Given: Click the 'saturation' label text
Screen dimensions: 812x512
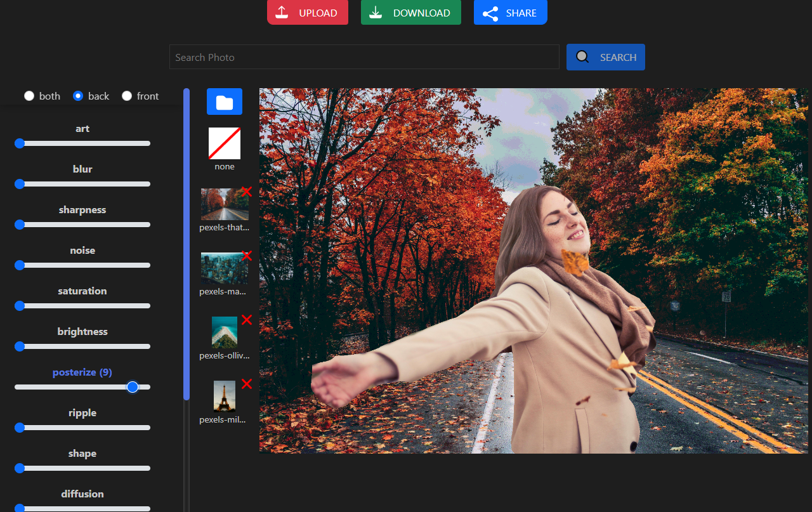Looking at the screenshot, I should (82, 291).
